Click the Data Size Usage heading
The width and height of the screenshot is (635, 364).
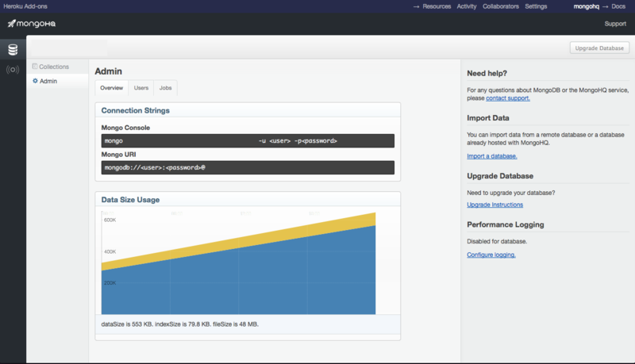coord(130,200)
